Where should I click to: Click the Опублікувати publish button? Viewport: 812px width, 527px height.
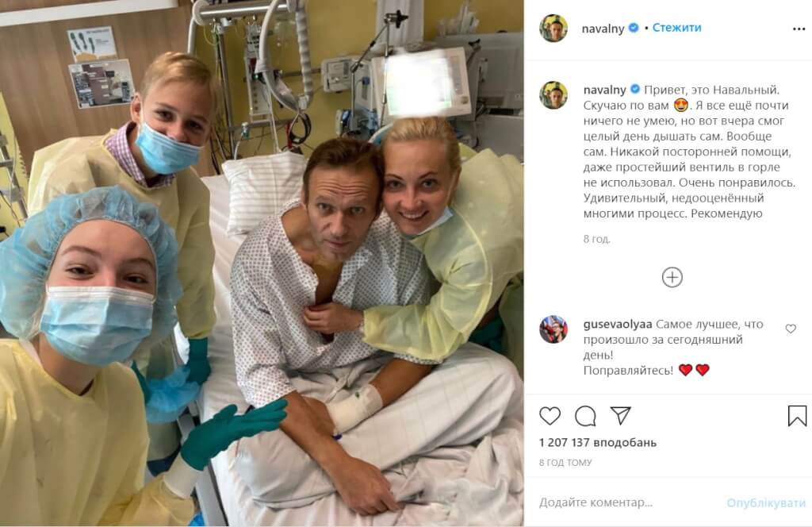766,502
